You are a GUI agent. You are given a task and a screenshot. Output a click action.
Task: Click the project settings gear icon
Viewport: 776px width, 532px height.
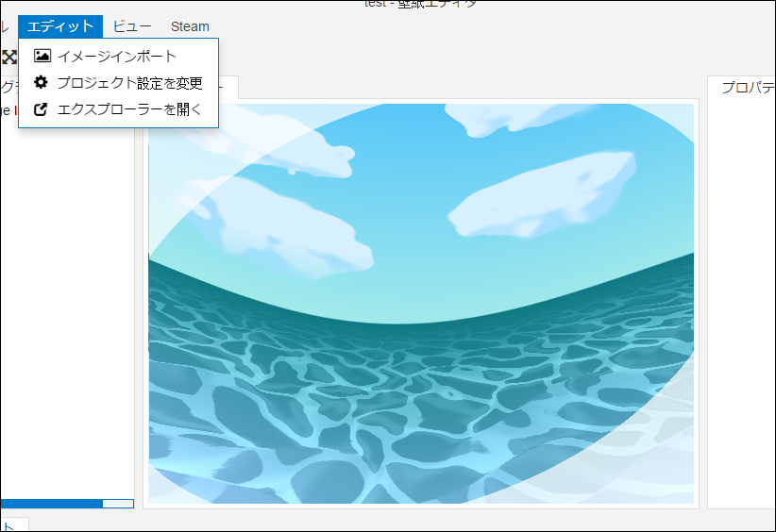(x=42, y=82)
